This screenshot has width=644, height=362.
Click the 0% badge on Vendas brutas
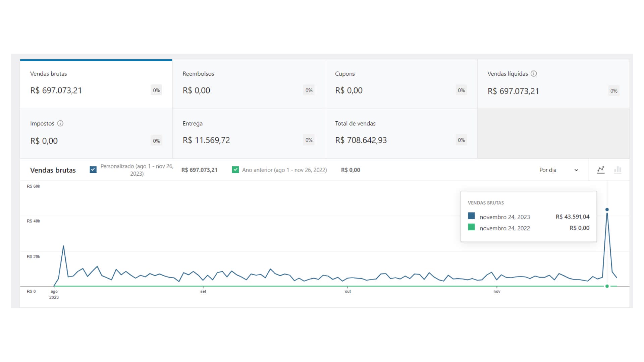tap(156, 90)
